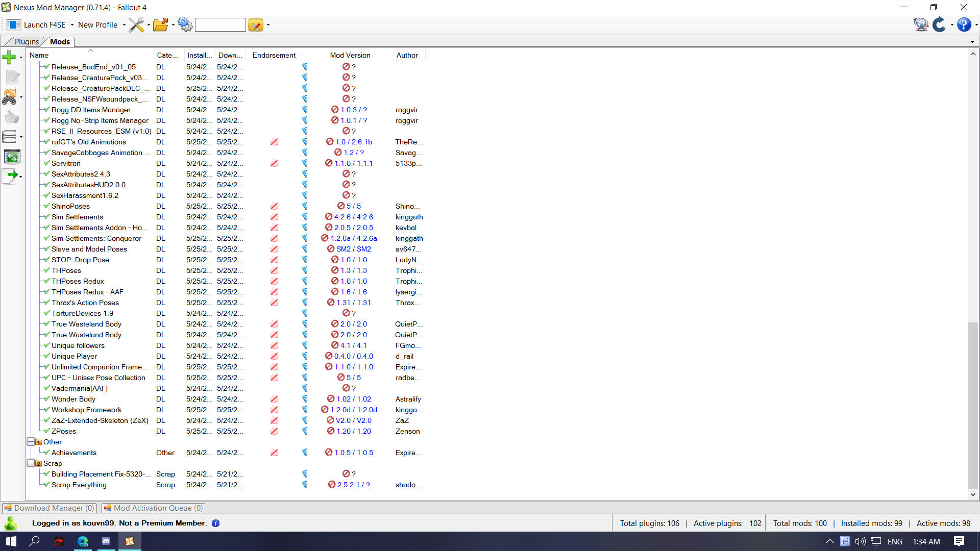Sort by the Install... date column header
980x551 pixels.
[x=200, y=55]
